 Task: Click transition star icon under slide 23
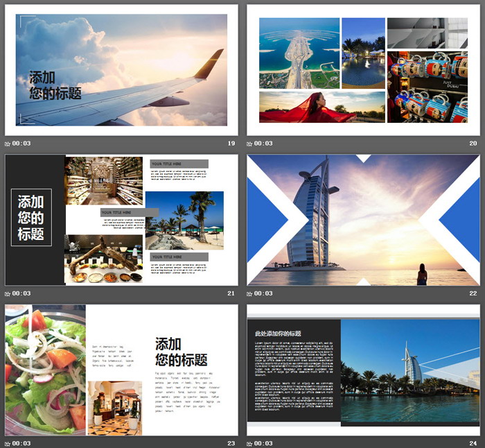coord(8,443)
